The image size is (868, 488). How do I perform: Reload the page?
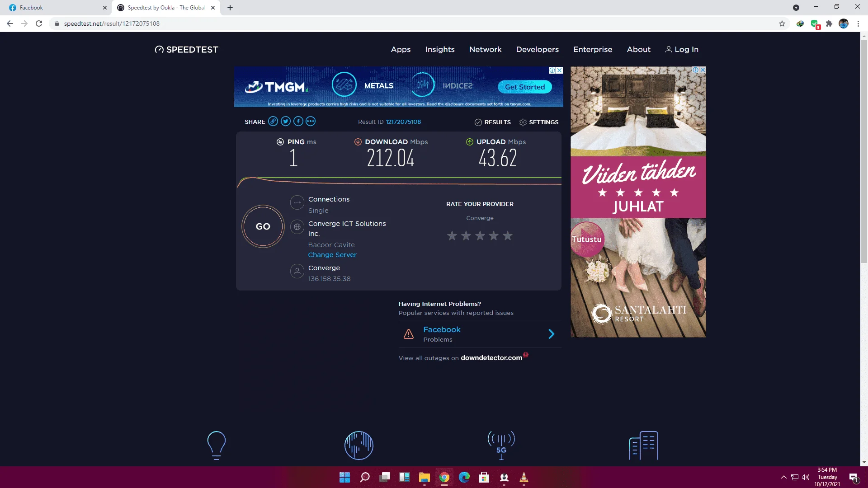39,23
